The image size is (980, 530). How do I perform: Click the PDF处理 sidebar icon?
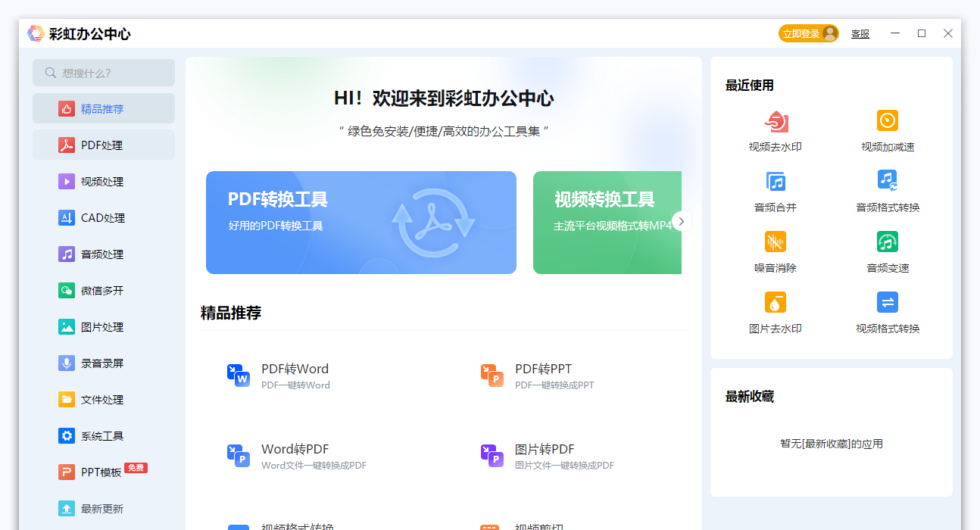click(67, 145)
